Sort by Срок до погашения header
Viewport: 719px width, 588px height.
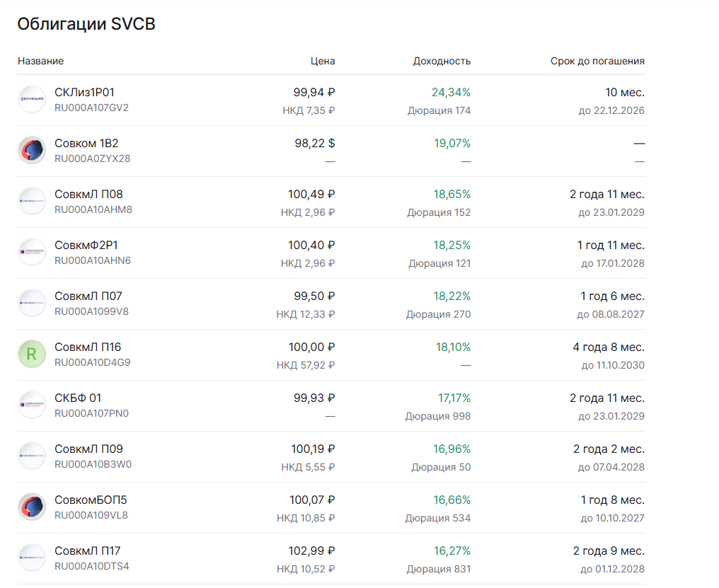[x=597, y=61]
